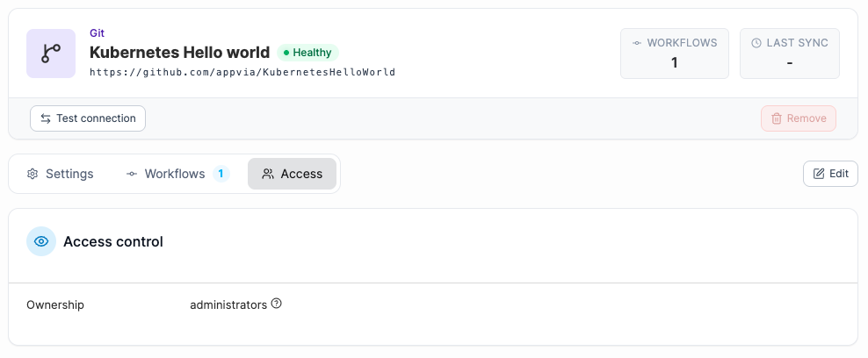Click the arrows icon on Test connection
Image resolution: width=868 pixels, height=358 pixels.
(x=46, y=118)
